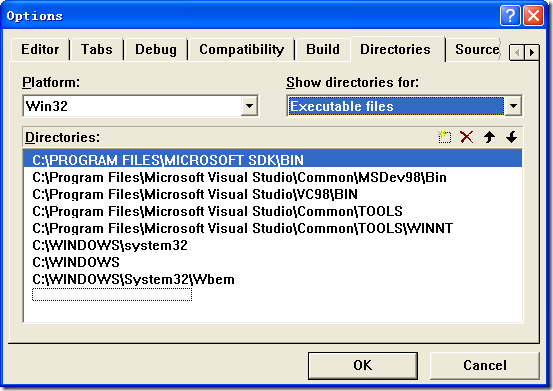Open the Platform dropdown arrow
This screenshot has height=391, width=553.
(249, 106)
